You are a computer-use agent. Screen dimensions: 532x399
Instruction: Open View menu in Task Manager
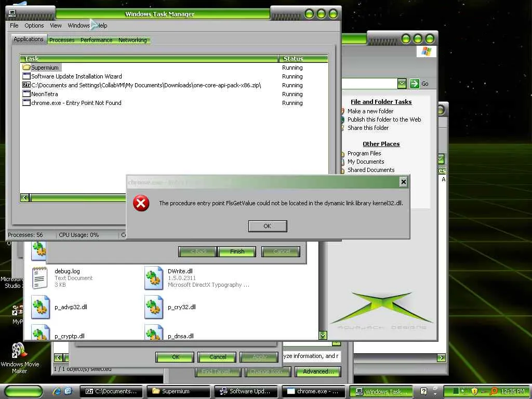56,25
